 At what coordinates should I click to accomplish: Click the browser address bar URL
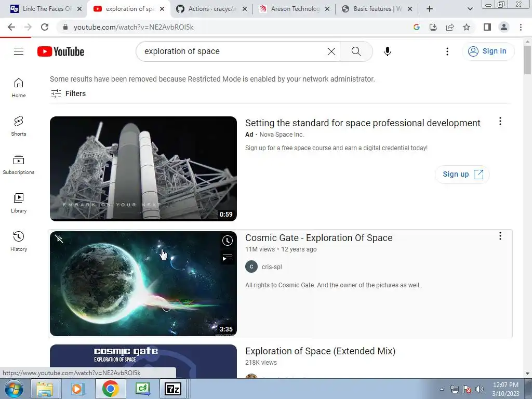tap(134, 27)
